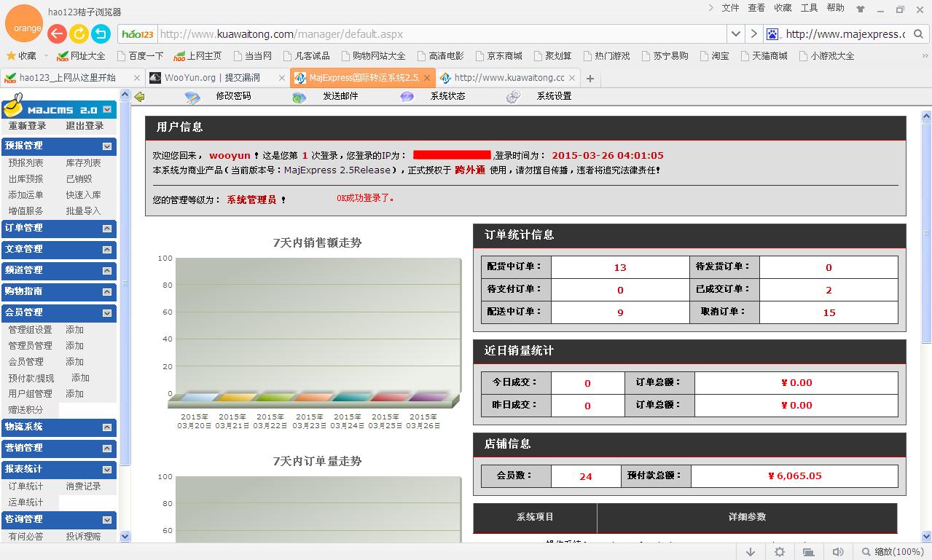Collapse the 会员管理 sidebar section

pos(107,313)
